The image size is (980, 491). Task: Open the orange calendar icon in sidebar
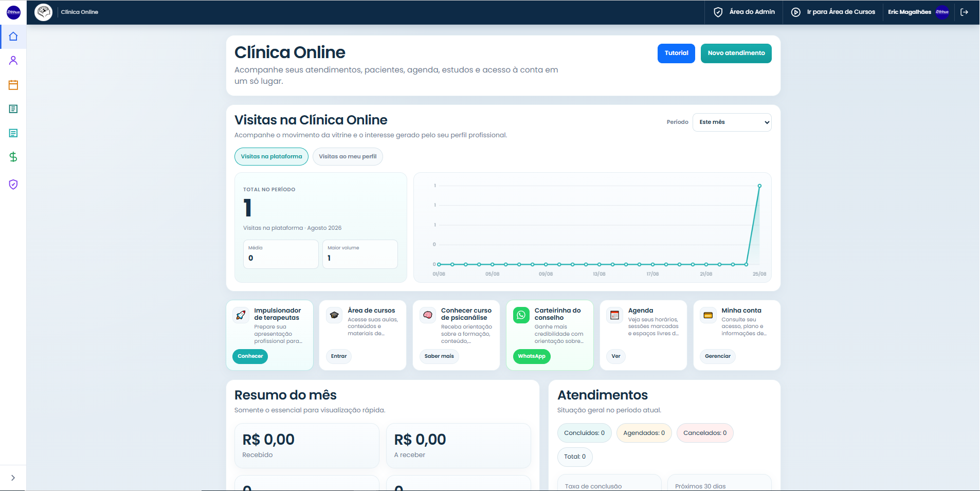13,85
